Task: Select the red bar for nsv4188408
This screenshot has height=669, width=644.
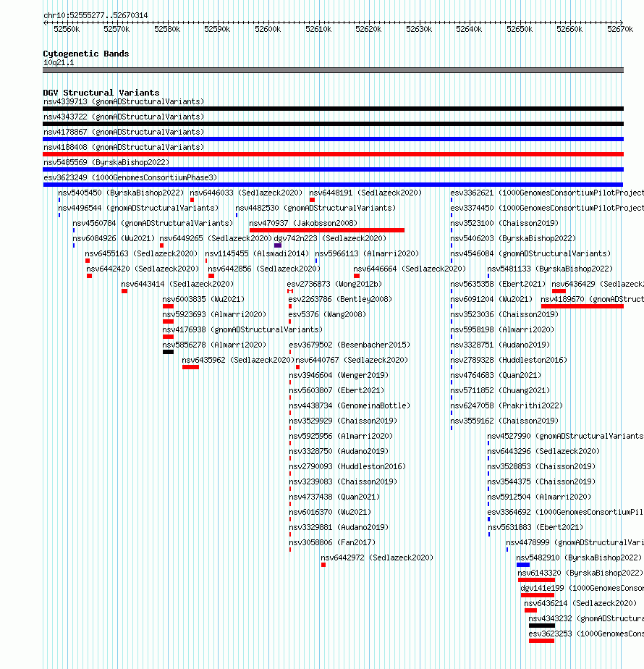Action: tap(333, 154)
